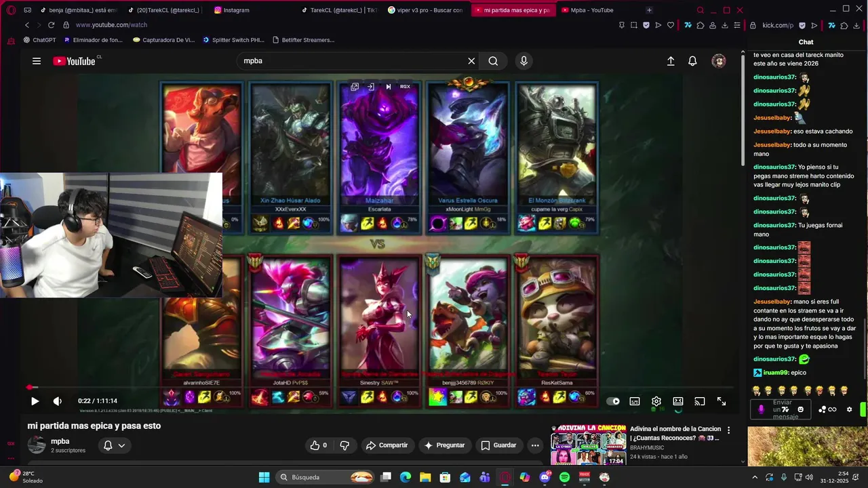
Task: Open the 'Capturadora De Vi...' bookmark
Action: pyautogui.click(x=164, y=40)
